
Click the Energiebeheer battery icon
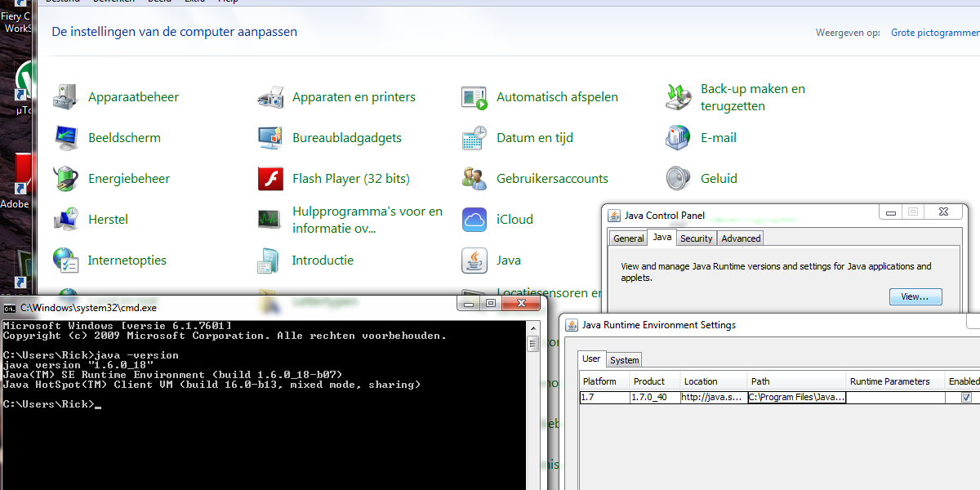(x=65, y=178)
